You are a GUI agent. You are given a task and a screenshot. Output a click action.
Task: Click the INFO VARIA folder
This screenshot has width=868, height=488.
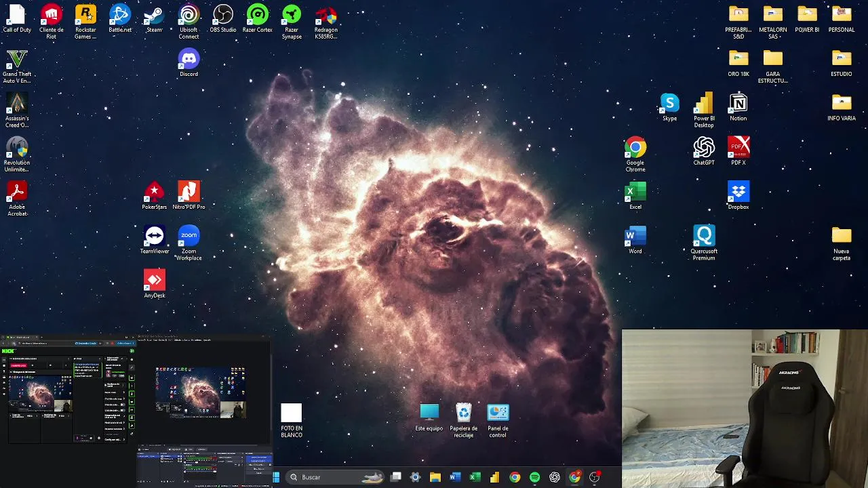(842, 107)
